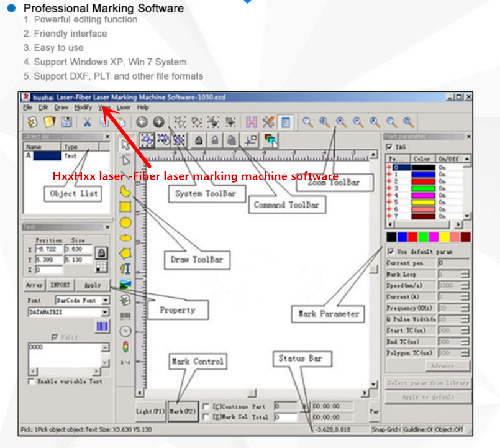
Task: Toggle the TAG checkbox
Action: coord(389,147)
